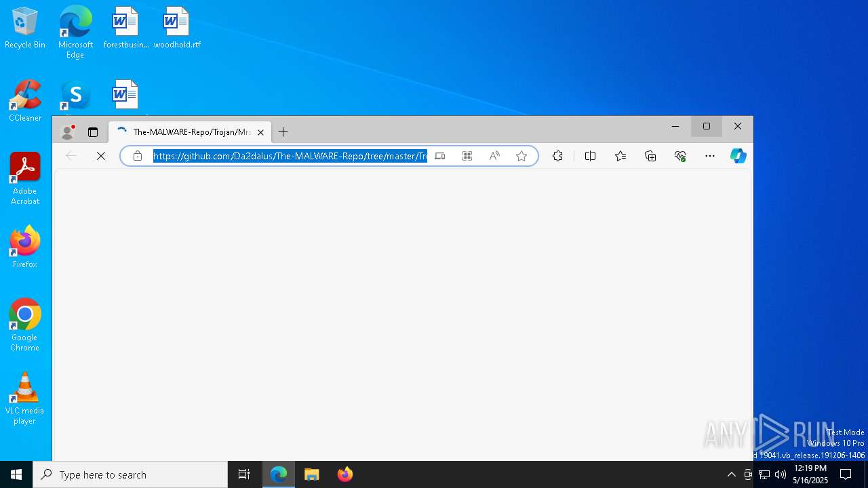This screenshot has width=868, height=488.
Task: Show hidden system tray icons
Action: pos(731,474)
